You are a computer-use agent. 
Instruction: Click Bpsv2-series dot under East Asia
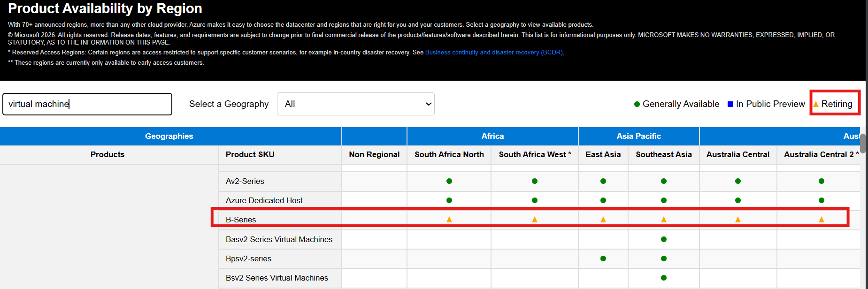(603, 259)
